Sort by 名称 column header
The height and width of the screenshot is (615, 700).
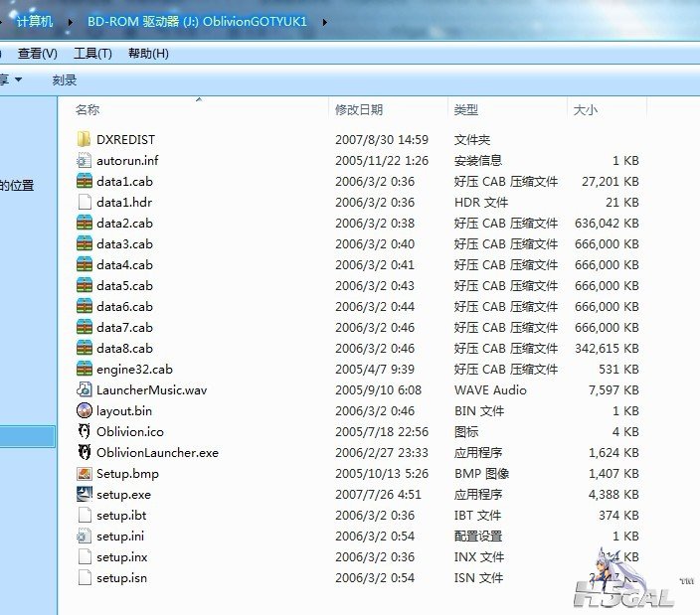[x=87, y=109]
